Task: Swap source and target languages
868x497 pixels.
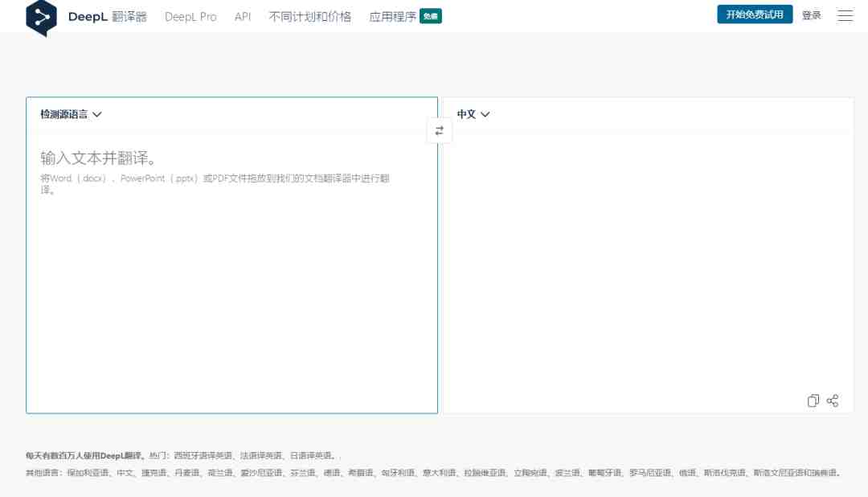Action: pyautogui.click(x=439, y=131)
